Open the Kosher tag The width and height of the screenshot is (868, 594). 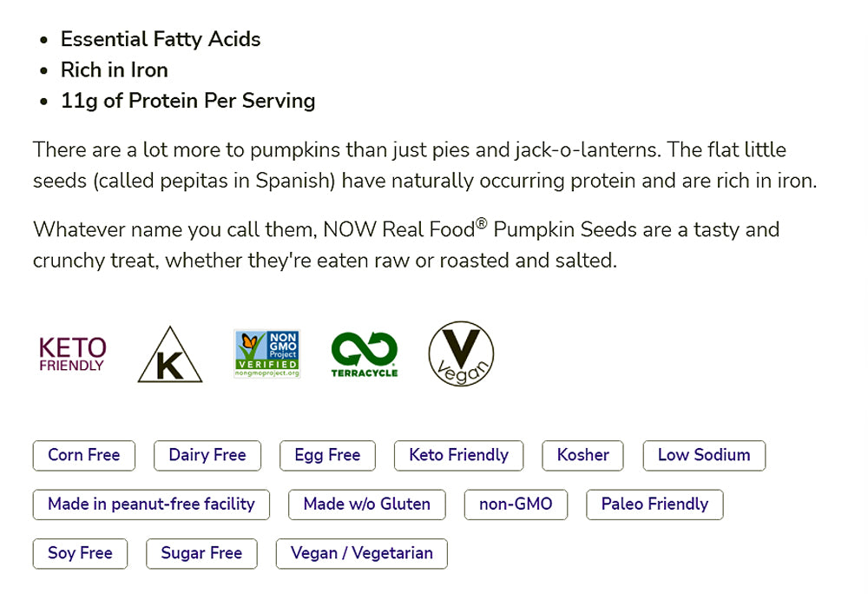coord(583,455)
